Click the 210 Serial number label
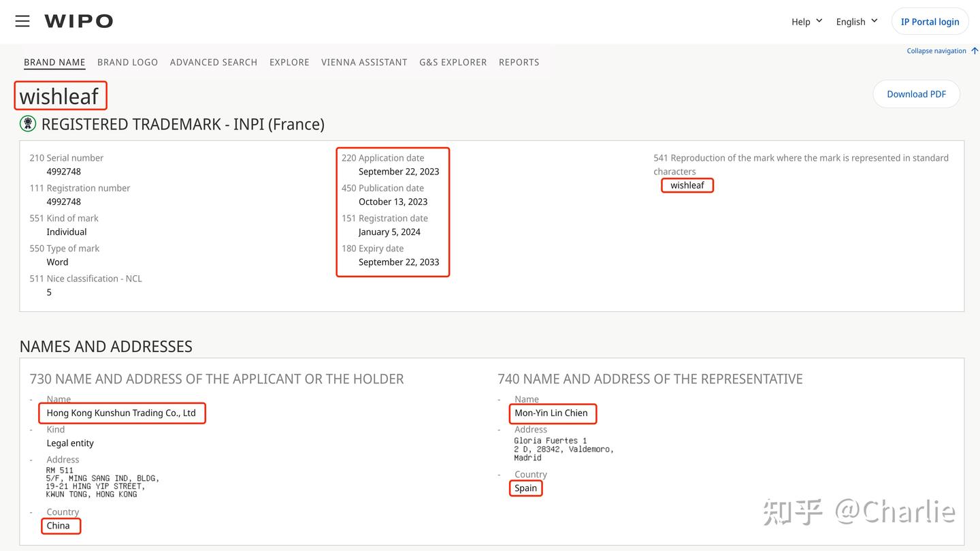Viewport: 980px width, 551px height. [x=67, y=158]
